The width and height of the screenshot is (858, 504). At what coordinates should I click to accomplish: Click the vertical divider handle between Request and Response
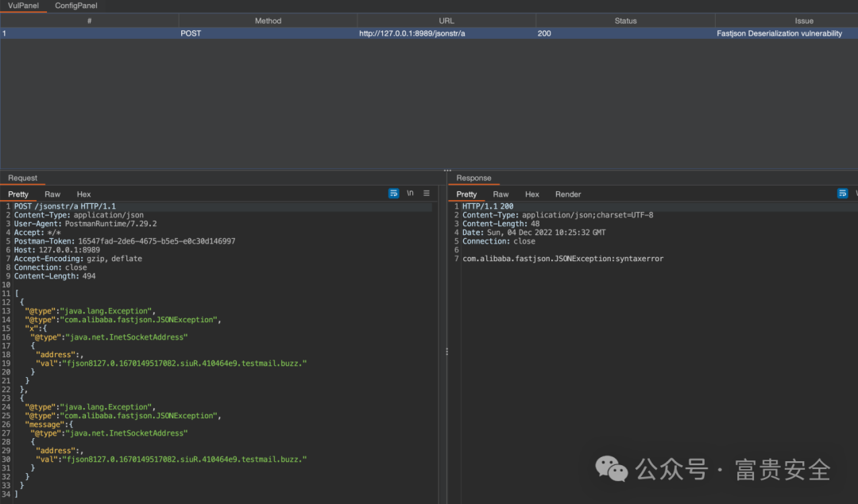446,352
